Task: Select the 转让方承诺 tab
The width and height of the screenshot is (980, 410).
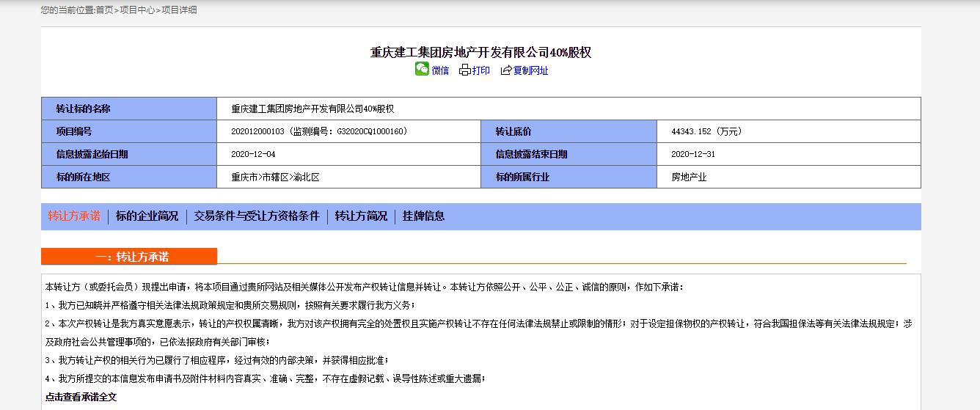Action: click(74, 216)
